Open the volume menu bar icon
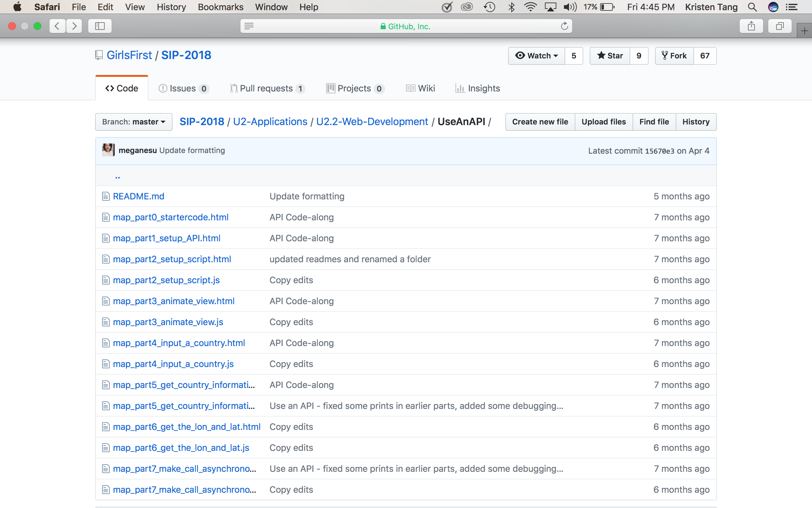812x508 pixels. (x=570, y=7)
